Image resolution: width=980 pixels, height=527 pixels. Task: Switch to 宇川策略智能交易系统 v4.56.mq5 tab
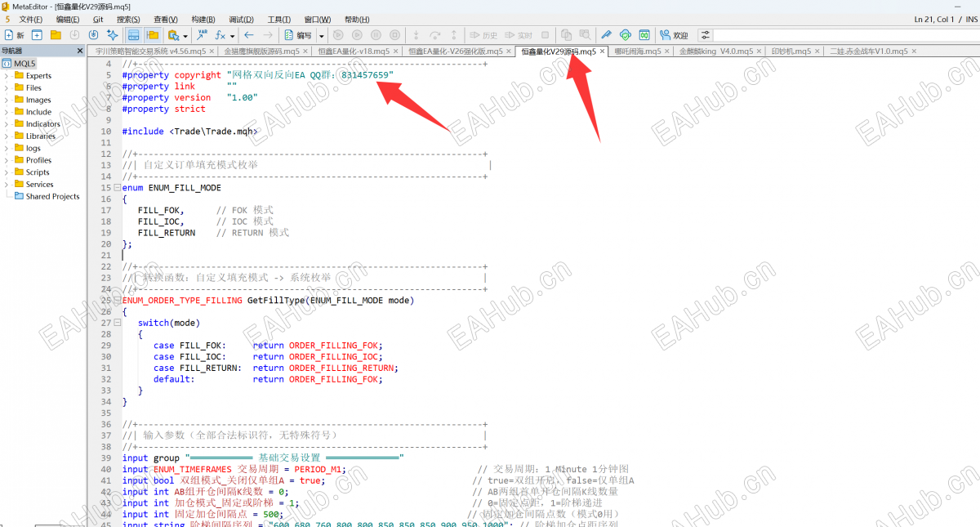coord(151,51)
